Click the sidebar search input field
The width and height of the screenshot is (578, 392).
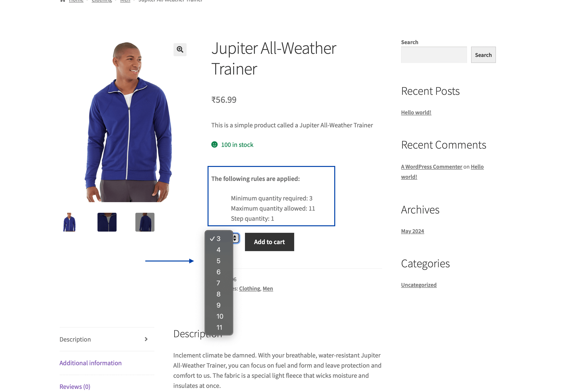[434, 55]
